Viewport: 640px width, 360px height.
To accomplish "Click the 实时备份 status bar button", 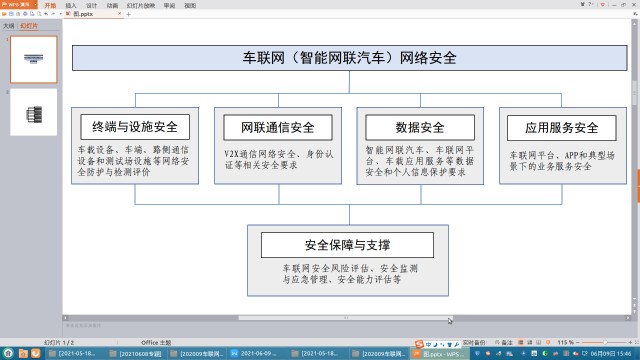I will pyautogui.click(x=474, y=342).
